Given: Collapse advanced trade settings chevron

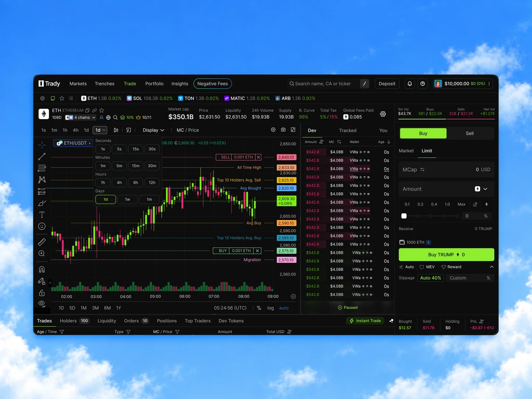Looking at the screenshot, I should pos(492,267).
